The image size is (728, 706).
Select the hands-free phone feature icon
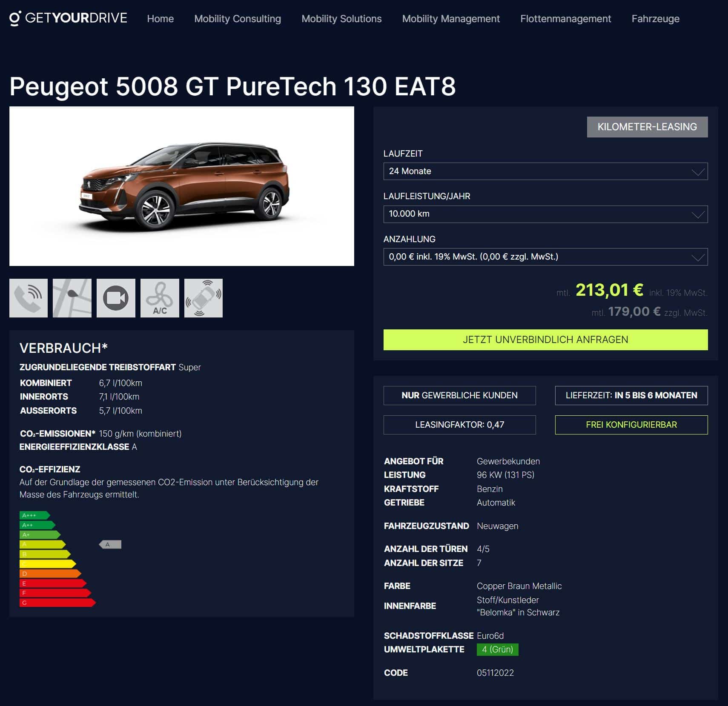tap(29, 298)
